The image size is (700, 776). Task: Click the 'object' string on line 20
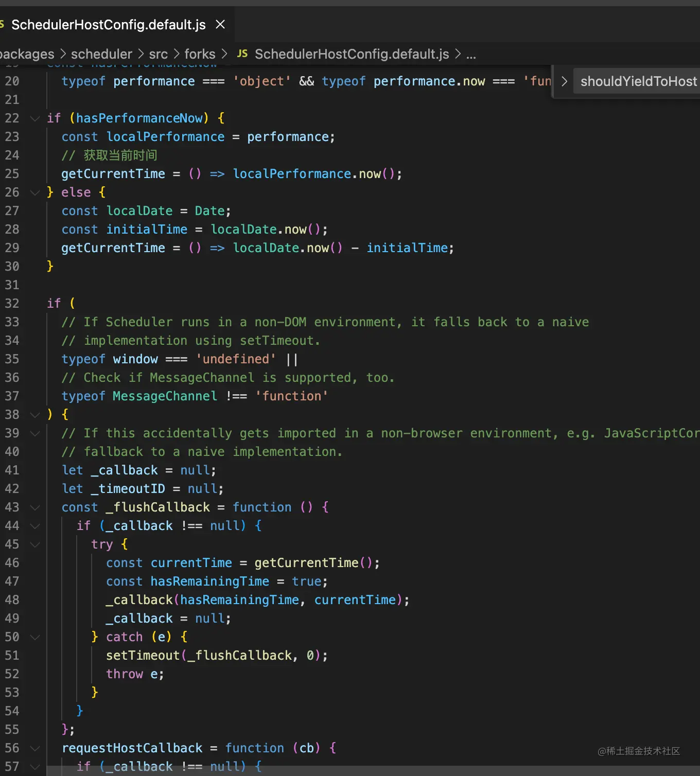point(262,81)
